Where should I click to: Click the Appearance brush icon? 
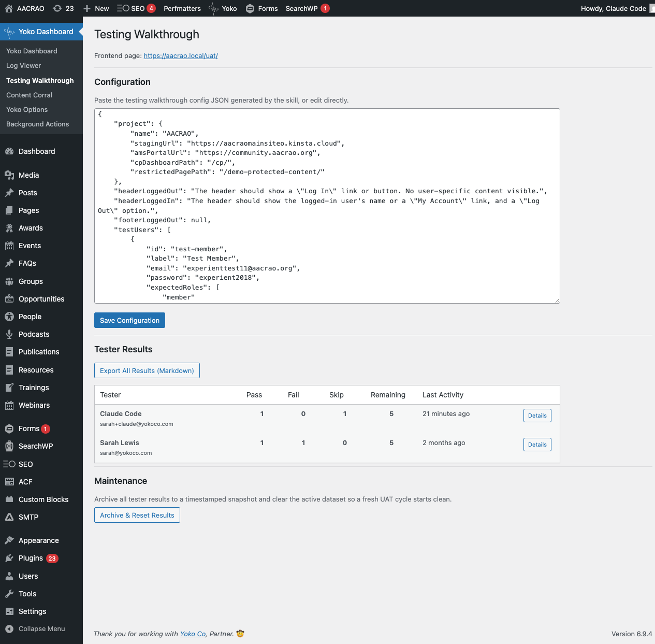pyautogui.click(x=9, y=540)
